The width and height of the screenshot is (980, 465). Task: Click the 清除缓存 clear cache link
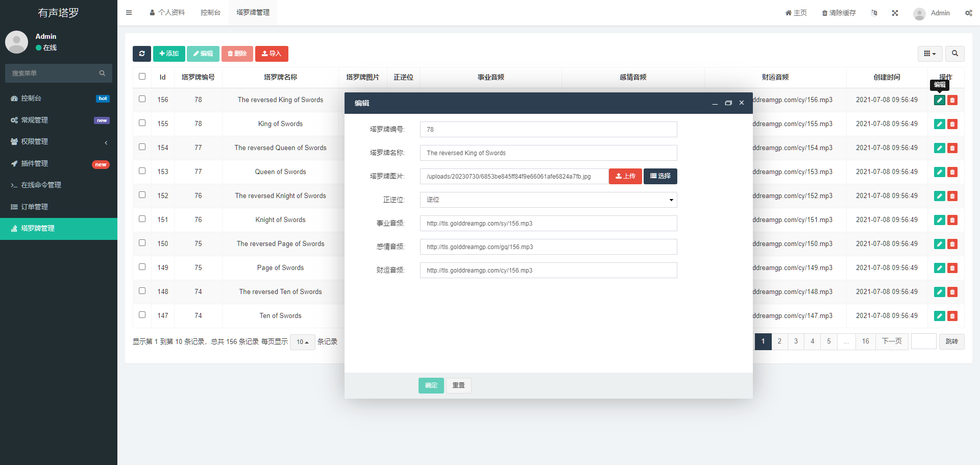(839, 13)
